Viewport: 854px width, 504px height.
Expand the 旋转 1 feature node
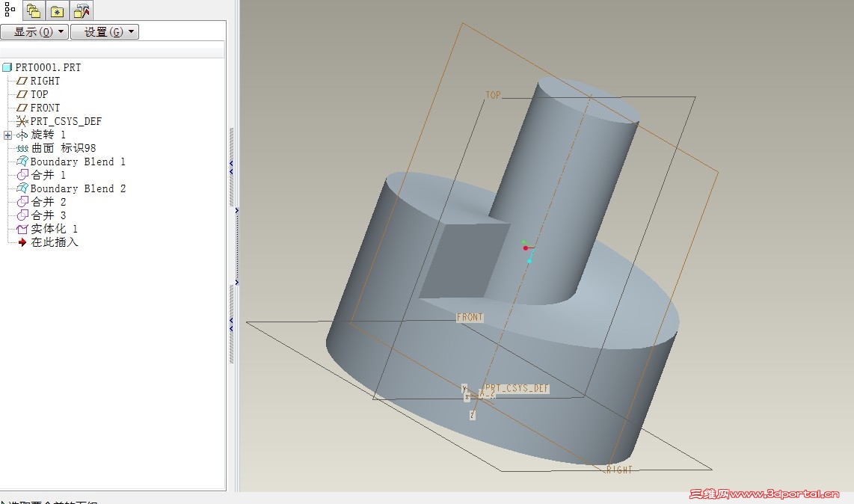(7, 135)
